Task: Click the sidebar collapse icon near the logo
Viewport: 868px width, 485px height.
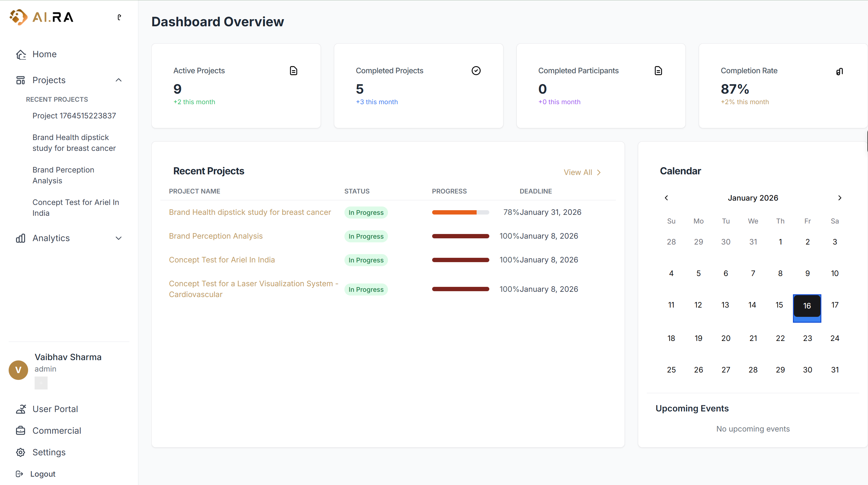Action: pyautogui.click(x=119, y=17)
